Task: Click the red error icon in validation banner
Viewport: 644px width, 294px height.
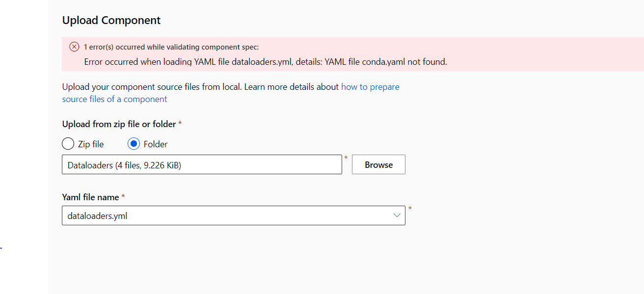Action: tap(74, 47)
